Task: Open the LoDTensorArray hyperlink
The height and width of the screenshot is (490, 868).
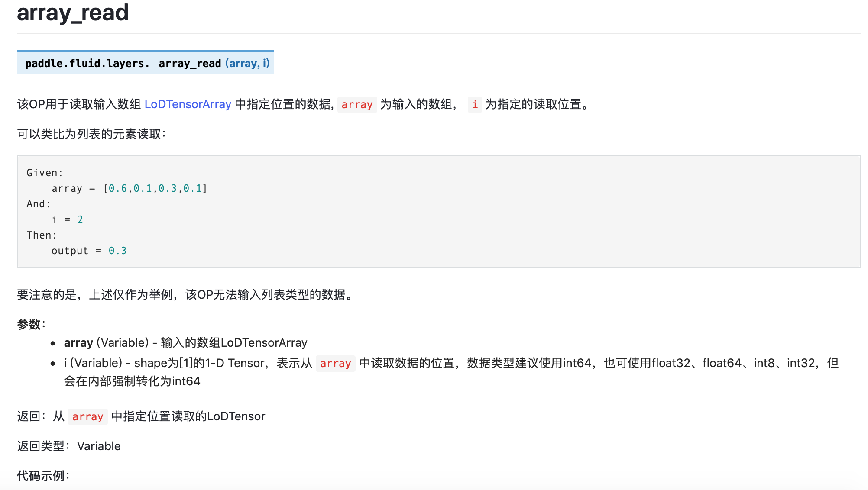Action: [x=188, y=104]
